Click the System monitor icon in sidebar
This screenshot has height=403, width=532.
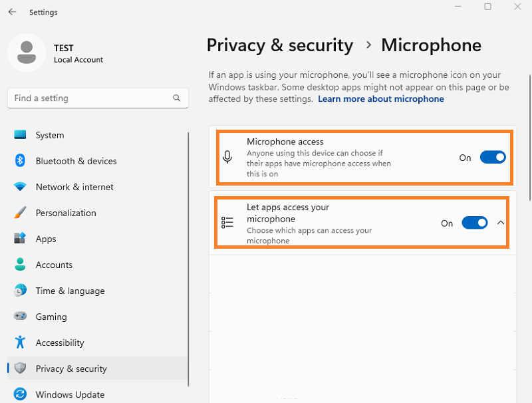(x=20, y=135)
